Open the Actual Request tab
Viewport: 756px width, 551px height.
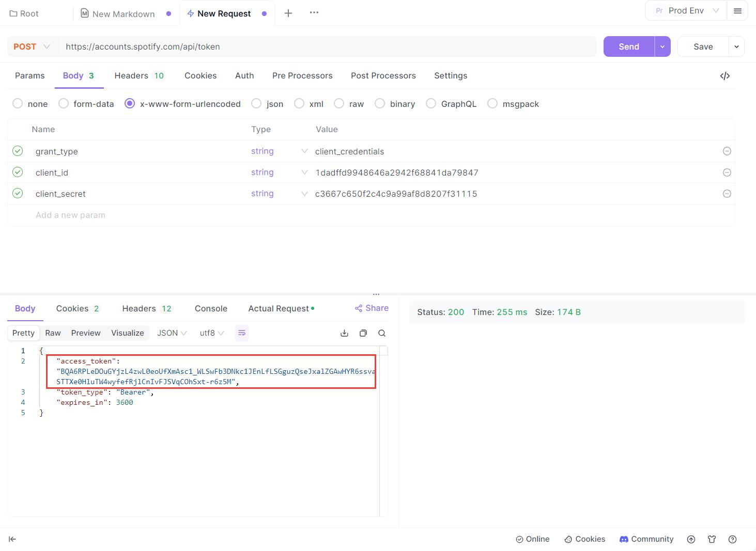(x=281, y=309)
